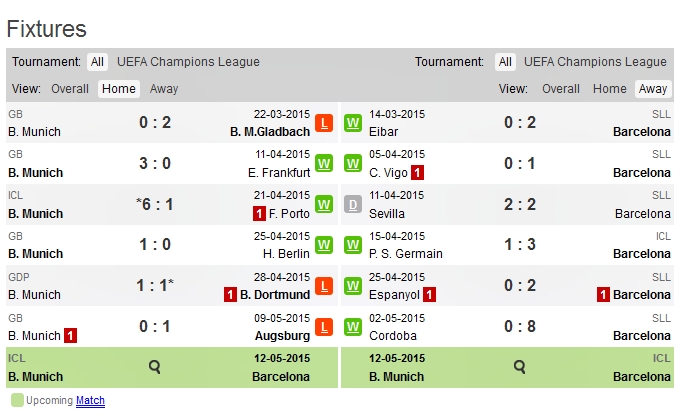This screenshot has width=682, height=416.
Task: Click grey D badge for Sevilla match
Action: click(352, 205)
